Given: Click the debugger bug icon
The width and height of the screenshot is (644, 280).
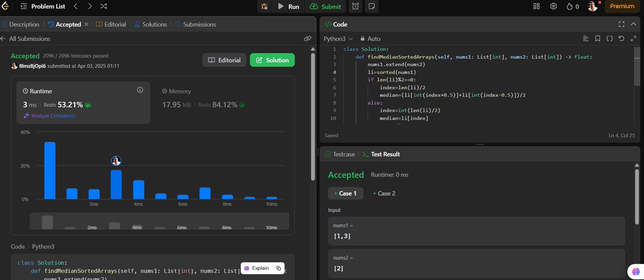Looking at the screenshot, I should click(264, 6).
